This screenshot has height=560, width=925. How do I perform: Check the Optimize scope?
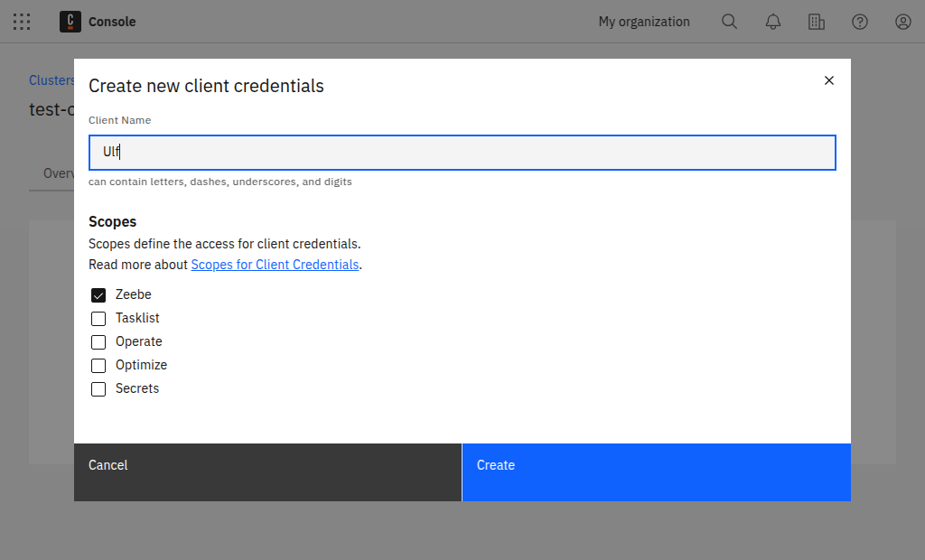[x=98, y=365]
